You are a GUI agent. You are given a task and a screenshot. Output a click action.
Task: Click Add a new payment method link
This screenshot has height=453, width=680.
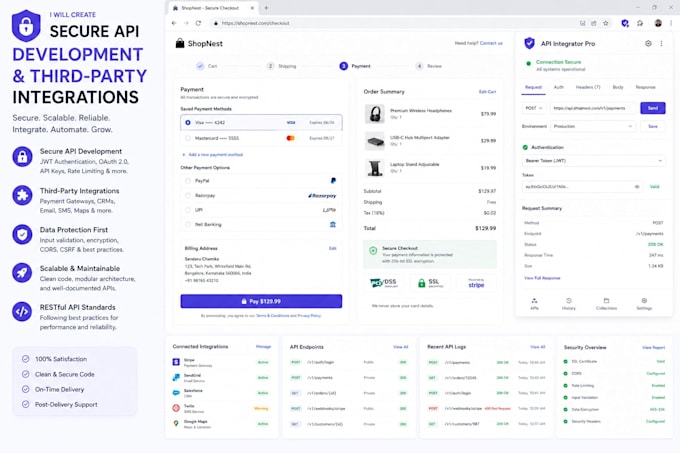point(212,155)
